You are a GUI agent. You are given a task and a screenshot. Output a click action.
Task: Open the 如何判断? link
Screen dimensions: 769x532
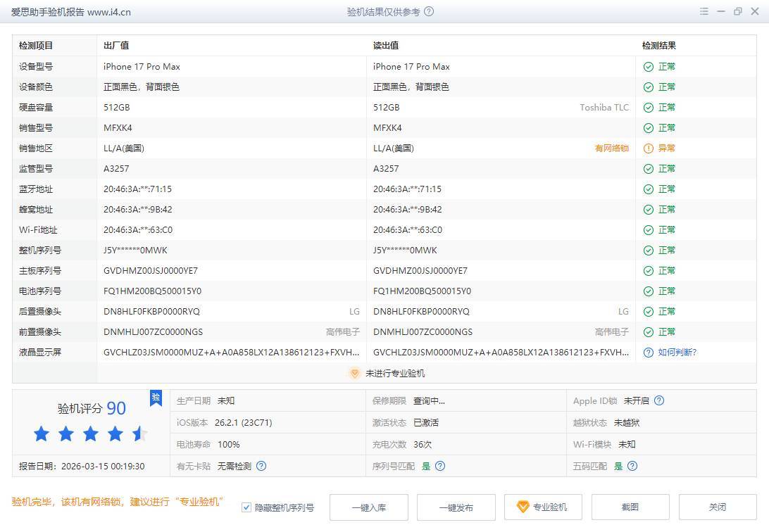click(x=677, y=353)
